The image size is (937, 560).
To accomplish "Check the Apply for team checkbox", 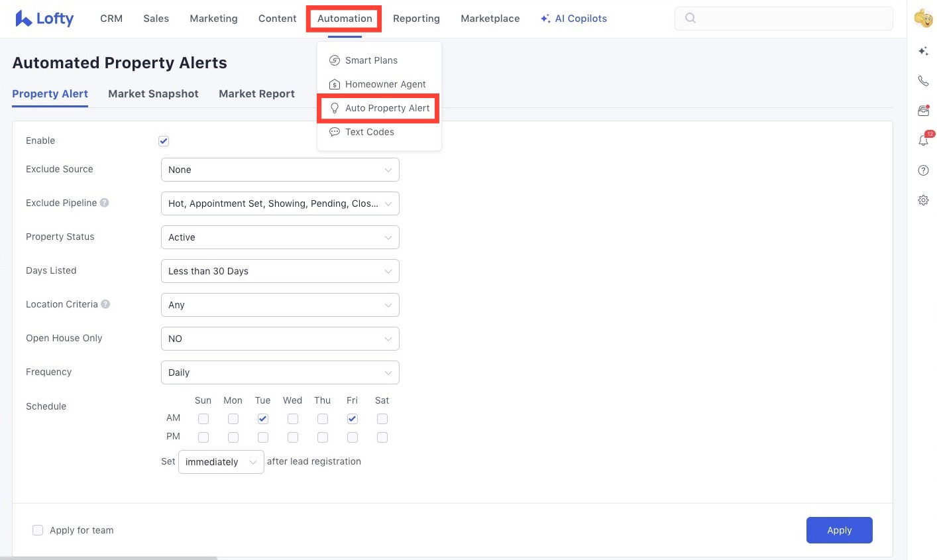I will [38, 530].
